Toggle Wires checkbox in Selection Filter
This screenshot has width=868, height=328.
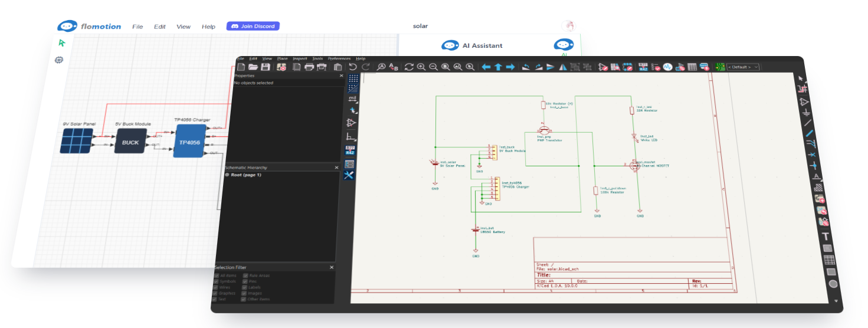point(215,287)
